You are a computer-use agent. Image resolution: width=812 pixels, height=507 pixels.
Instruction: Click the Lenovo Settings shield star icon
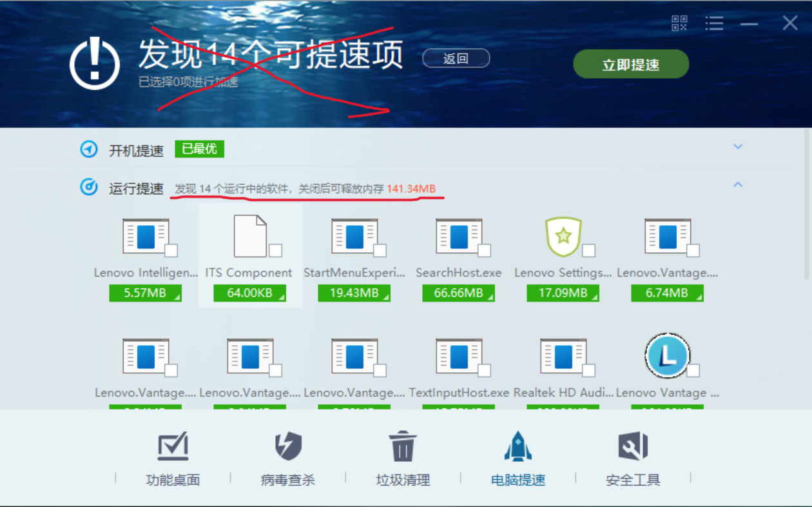pos(563,237)
